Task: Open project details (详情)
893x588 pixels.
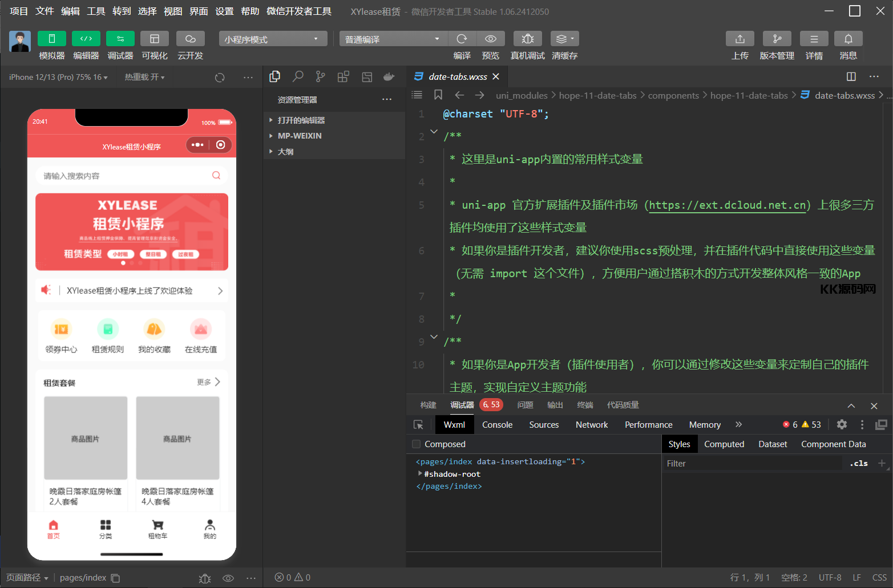Action: tap(814, 38)
